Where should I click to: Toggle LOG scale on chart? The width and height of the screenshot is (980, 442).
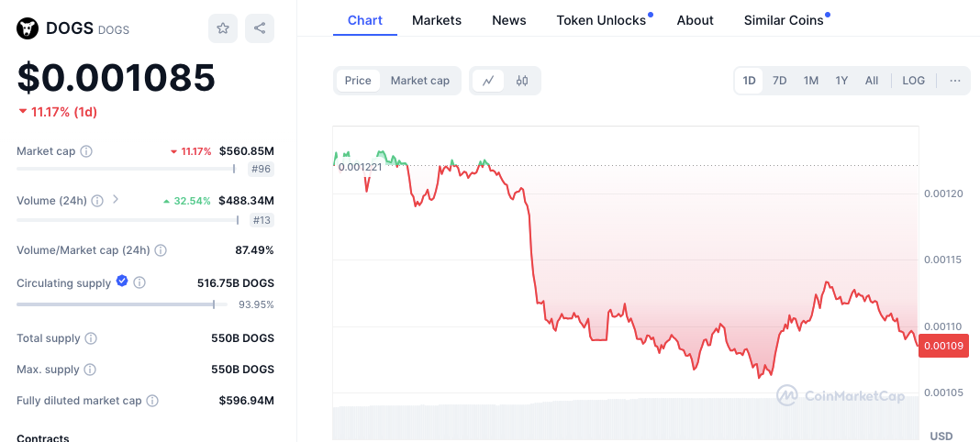913,81
